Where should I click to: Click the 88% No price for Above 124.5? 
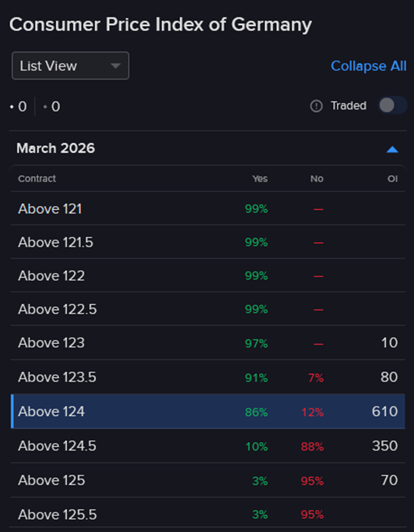[x=312, y=446]
